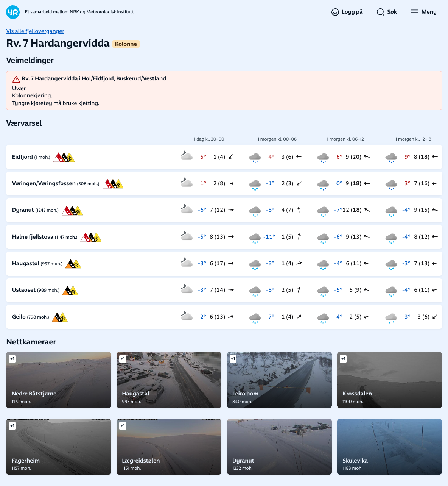The width and height of the screenshot is (448, 486).
Task: Click the red warning triangle in Veimeldinger
Action: pos(16,79)
